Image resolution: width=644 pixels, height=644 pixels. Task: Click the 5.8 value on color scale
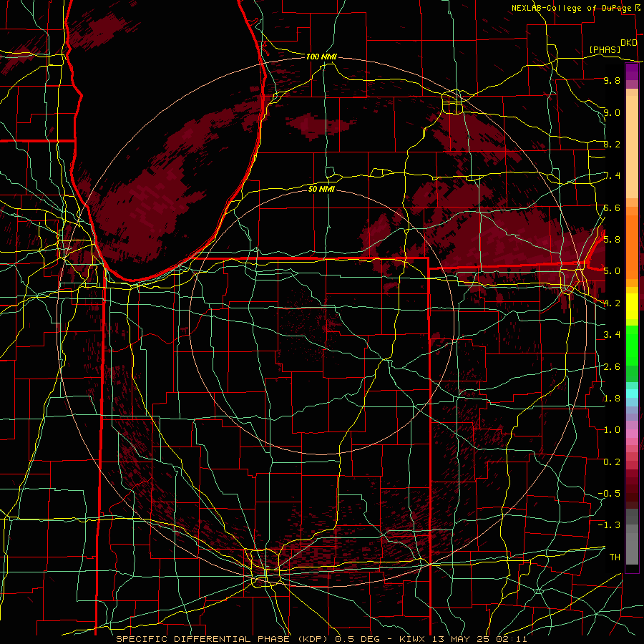pyautogui.click(x=612, y=240)
